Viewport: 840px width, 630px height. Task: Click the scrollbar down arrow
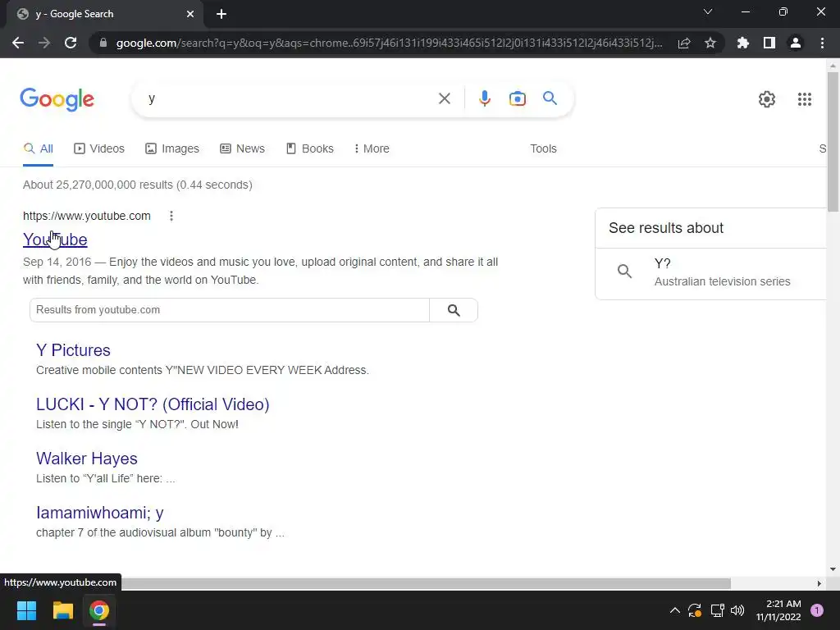coord(833,569)
